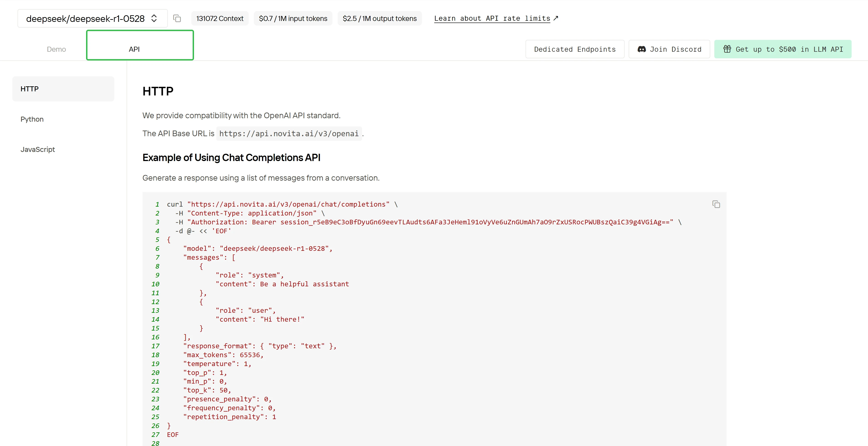Open the deepseek/deepseek-r1-0528 model selector dropdown
Screen dimensions: 868x446
tap(92, 18)
